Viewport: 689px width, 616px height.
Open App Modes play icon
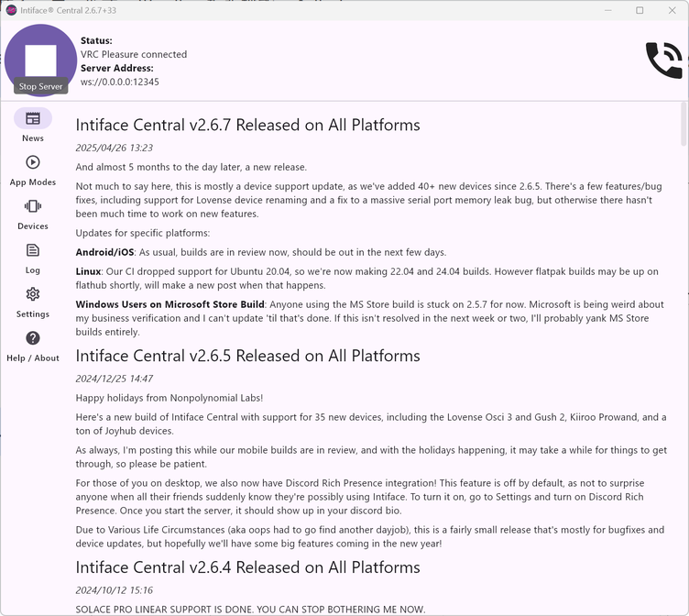33,162
